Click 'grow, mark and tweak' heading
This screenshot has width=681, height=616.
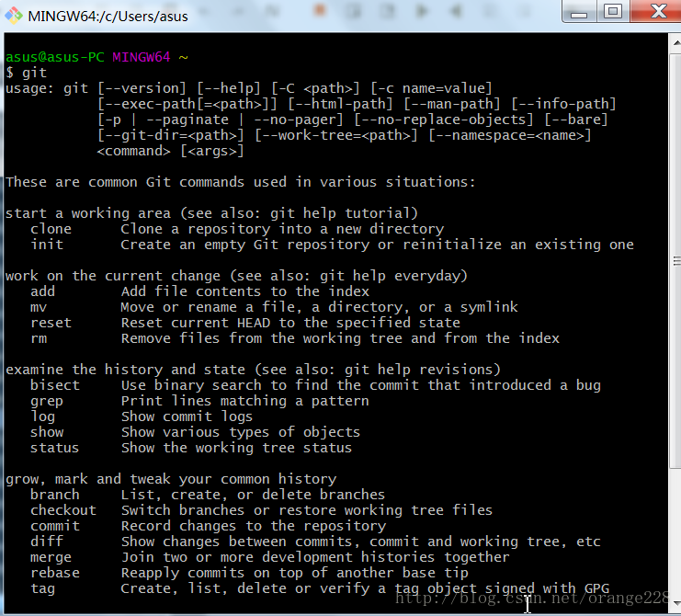[x=171, y=479]
